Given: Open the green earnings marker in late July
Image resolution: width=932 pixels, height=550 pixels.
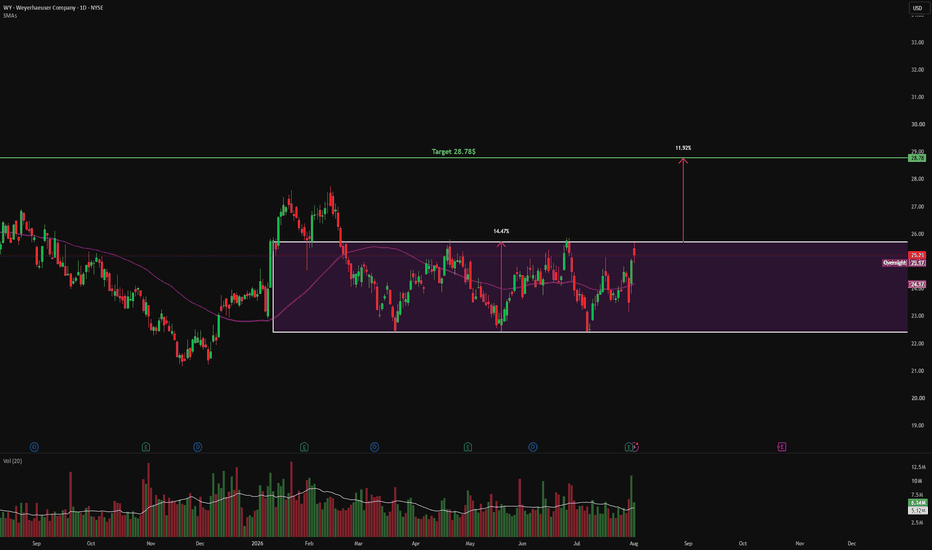Looking at the screenshot, I should pos(628,447).
